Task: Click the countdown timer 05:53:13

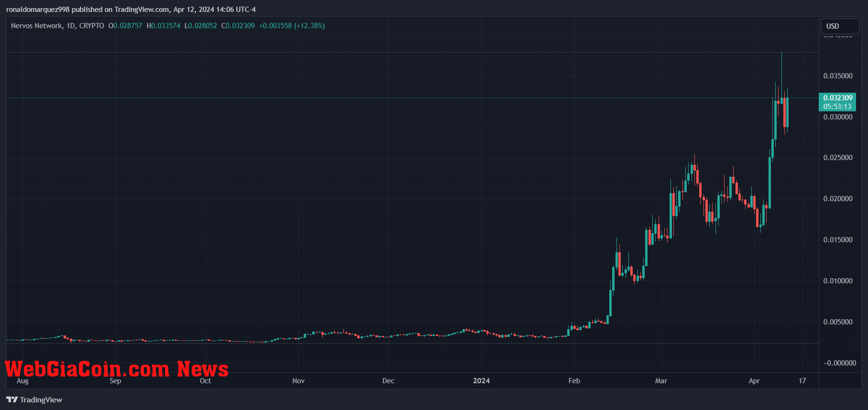Action: click(x=837, y=107)
